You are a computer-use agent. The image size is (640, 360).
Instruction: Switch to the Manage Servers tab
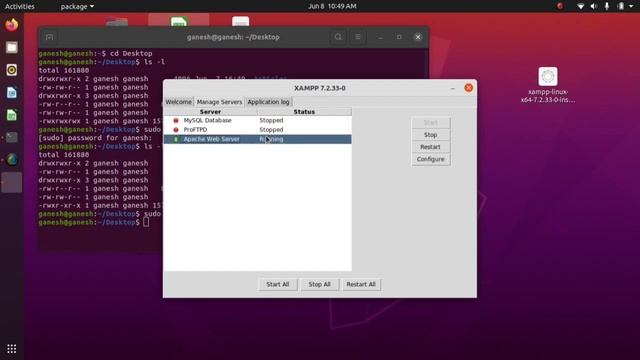[219, 102]
